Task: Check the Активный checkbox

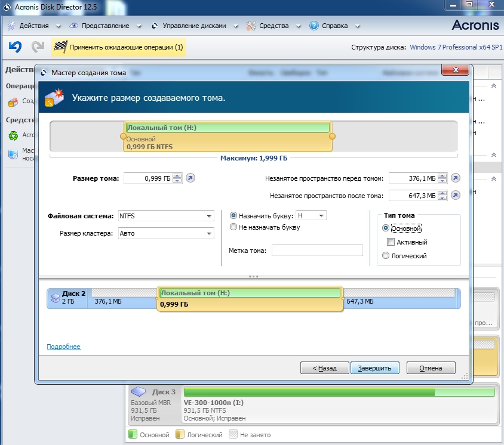Action: [x=391, y=242]
